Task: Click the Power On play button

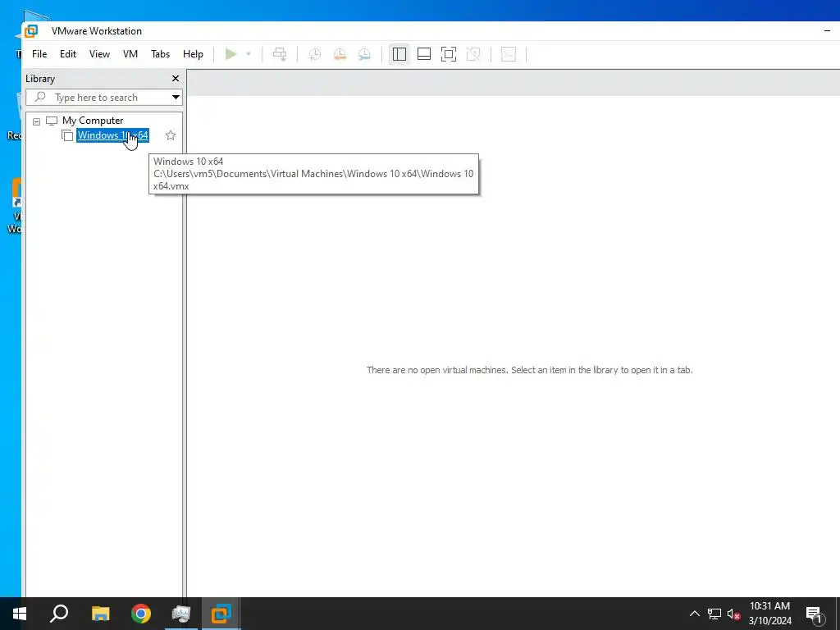Action: (x=231, y=54)
